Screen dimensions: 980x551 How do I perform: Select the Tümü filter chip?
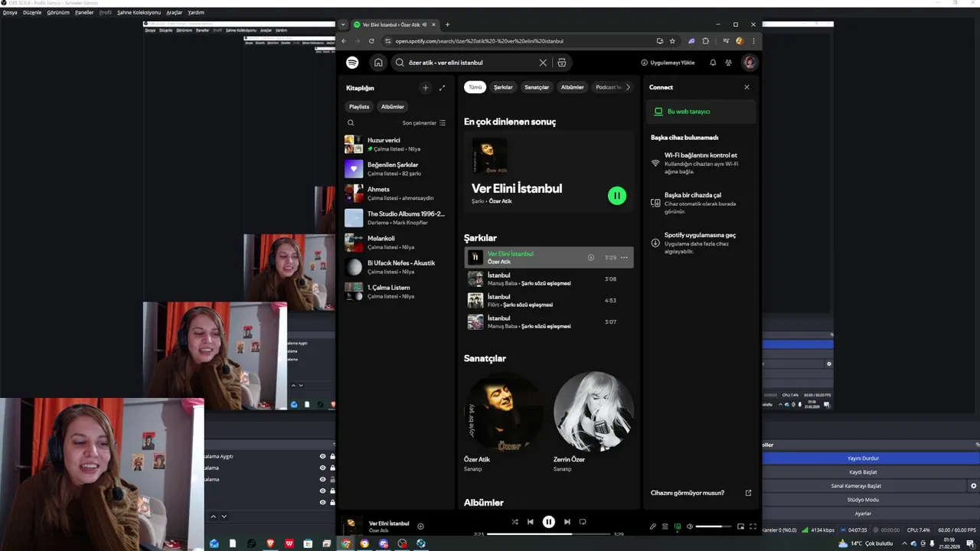(x=475, y=87)
